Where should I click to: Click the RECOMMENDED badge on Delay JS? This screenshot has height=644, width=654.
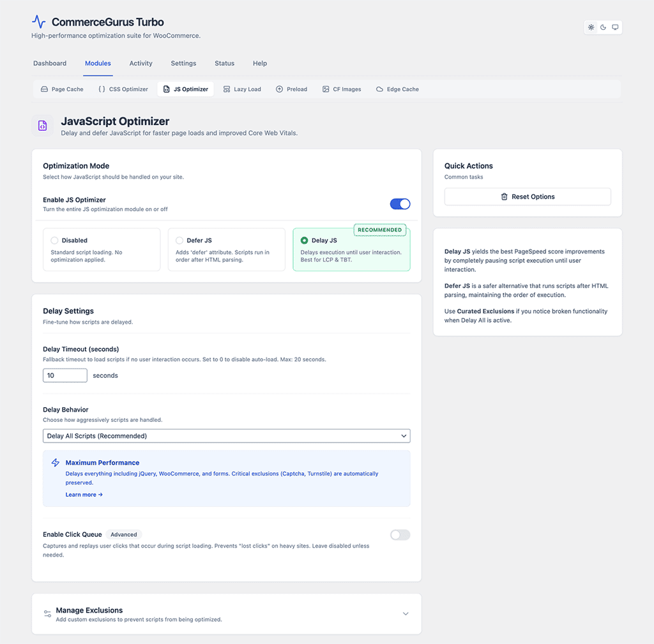[379, 230]
